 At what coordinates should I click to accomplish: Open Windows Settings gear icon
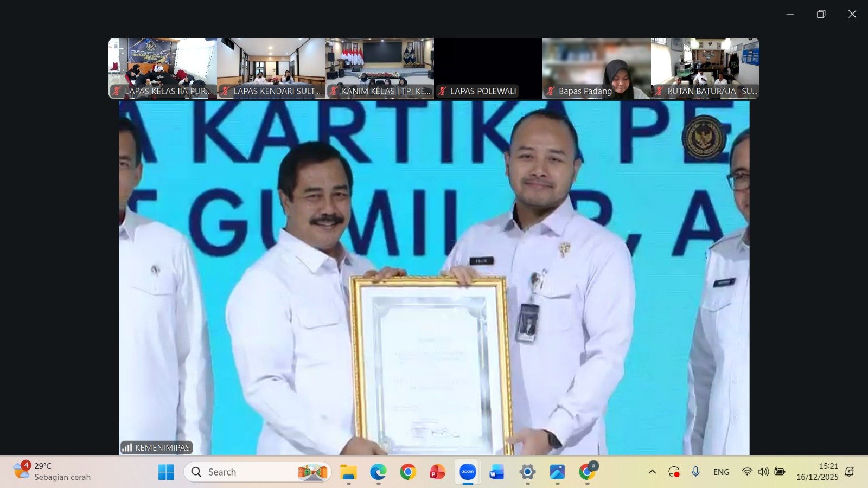tap(527, 472)
